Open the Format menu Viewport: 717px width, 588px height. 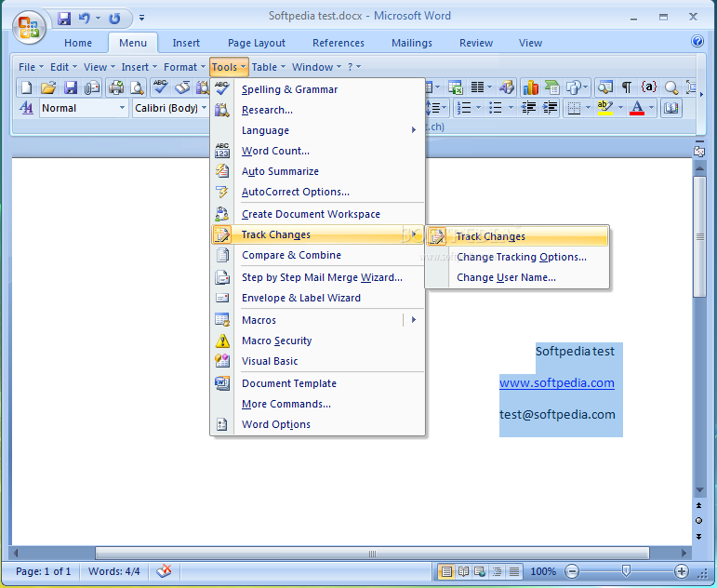184,67
